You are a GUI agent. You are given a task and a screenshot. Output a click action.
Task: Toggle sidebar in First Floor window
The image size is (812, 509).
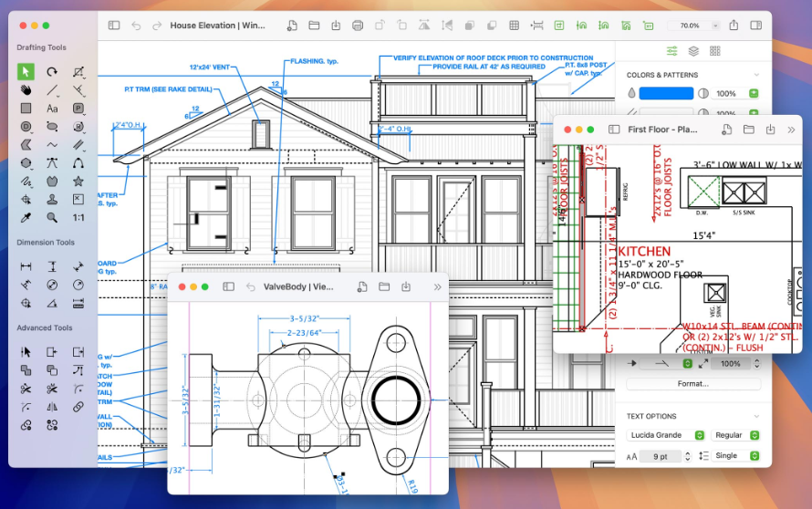(x=614, y=130)
